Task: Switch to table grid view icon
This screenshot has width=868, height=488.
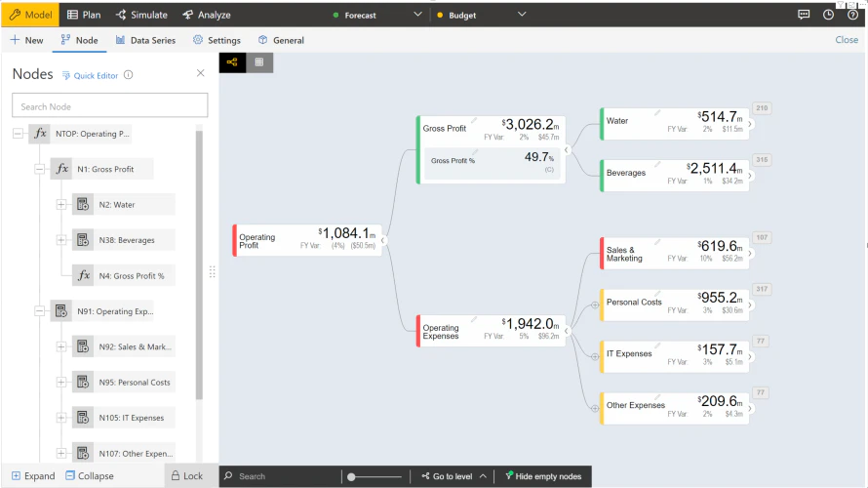Action: coord(259,62)
